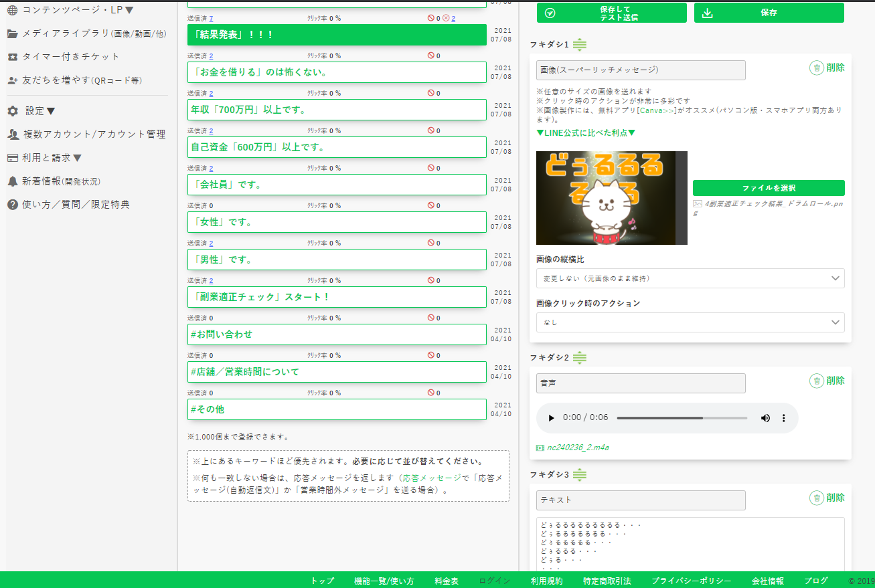Image resolution: width=875 pixels, height=588 pixels.
Task: Open メディアライブラリ in the sidebar
Action: coord(86,33)
